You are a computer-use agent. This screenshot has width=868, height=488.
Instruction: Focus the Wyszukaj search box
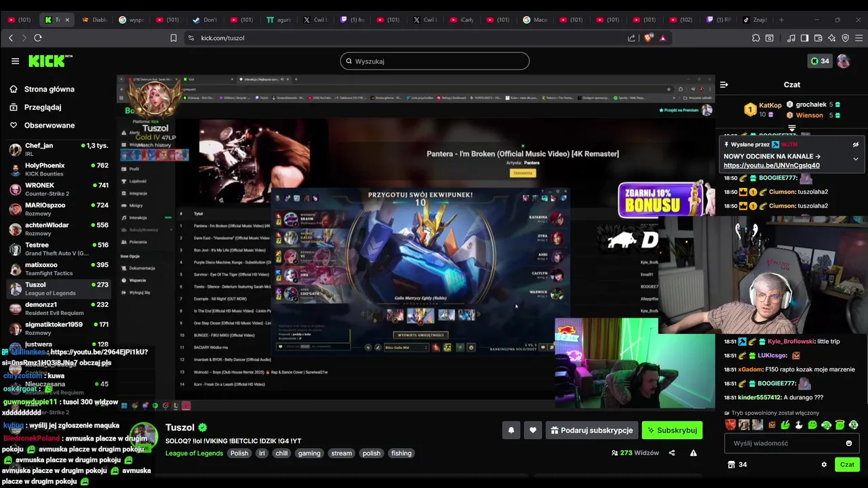[435, 61]
